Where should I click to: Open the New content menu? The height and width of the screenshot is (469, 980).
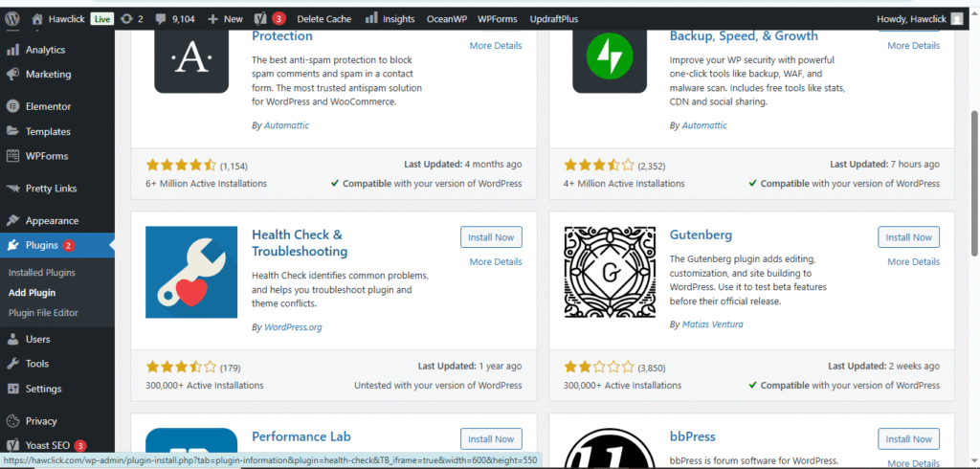225,18
